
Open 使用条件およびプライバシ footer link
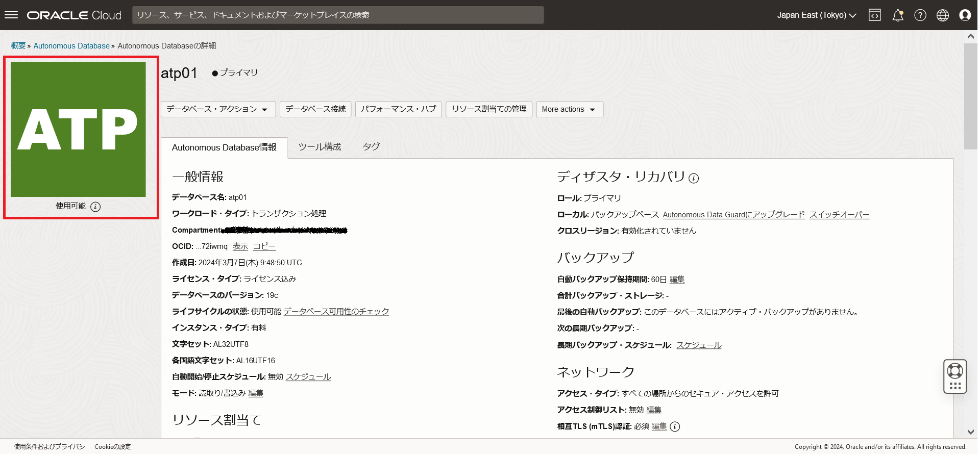click(50, 447)
